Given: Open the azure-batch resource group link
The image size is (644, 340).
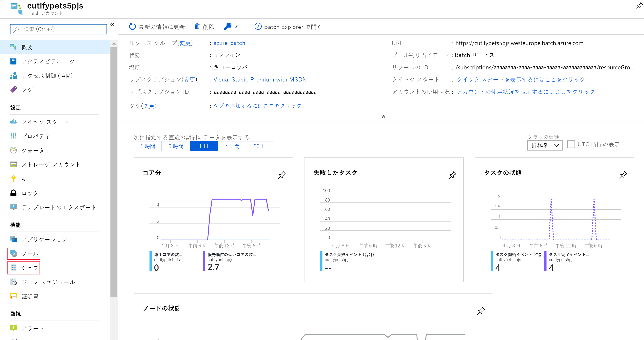Looking at the screenshot, I should pyautogui.click(x=229, y=43).
